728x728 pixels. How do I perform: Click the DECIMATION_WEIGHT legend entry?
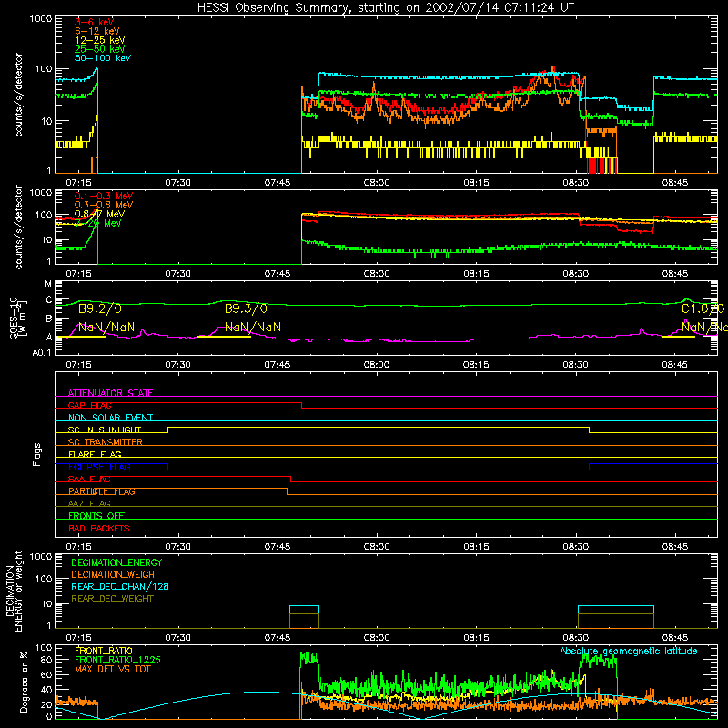(x=116, y=574)
